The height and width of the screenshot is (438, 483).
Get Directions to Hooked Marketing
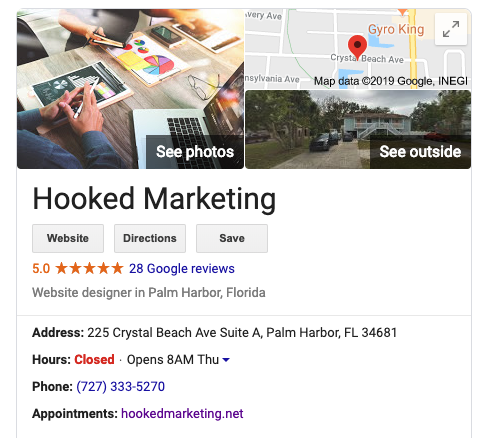tap(150, 238)
